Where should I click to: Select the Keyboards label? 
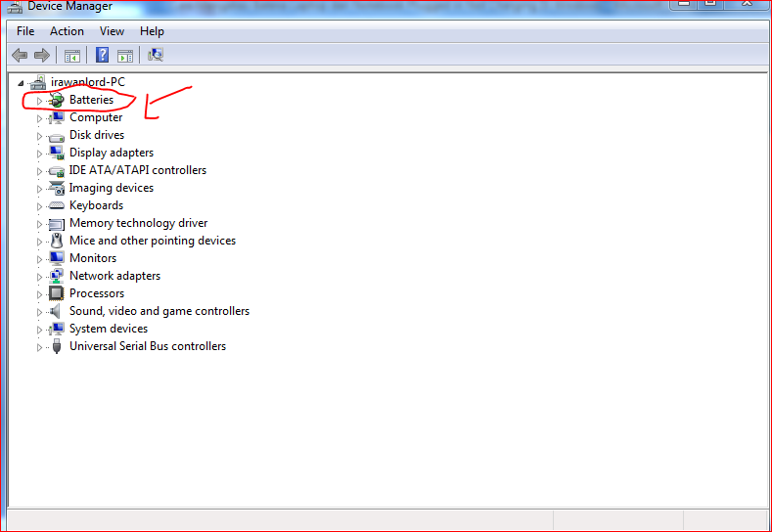97,205
